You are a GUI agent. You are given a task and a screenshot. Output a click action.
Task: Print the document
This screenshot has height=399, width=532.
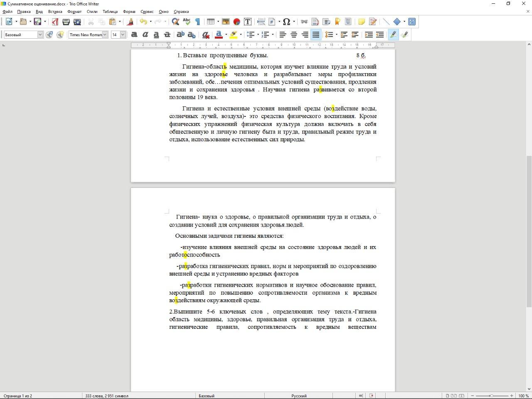(x=66, y=22)
